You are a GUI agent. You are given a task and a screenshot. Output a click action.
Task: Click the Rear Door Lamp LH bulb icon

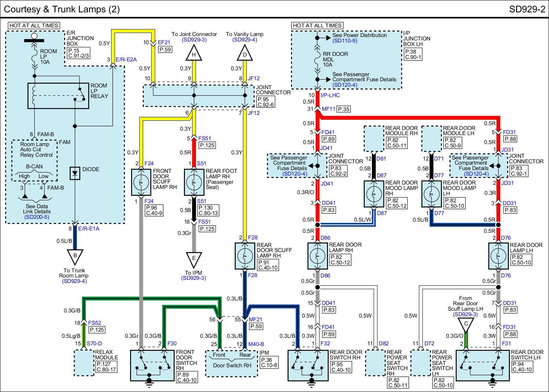[x=499, y=256]
